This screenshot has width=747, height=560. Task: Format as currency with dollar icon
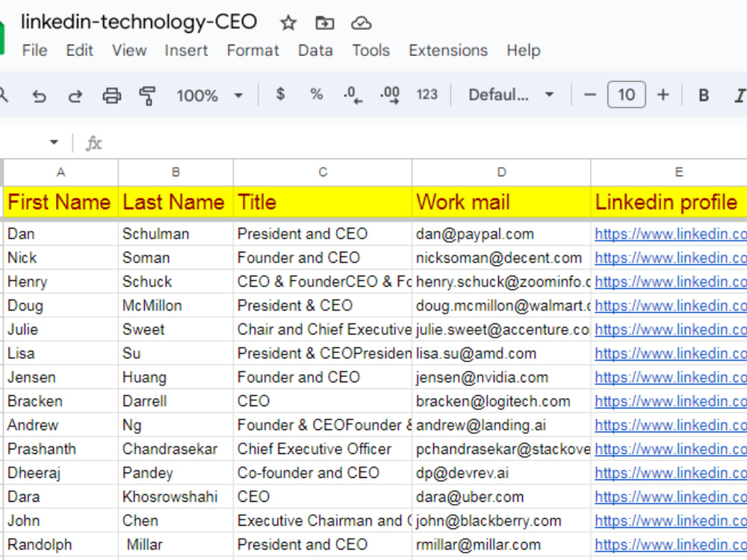281,94
